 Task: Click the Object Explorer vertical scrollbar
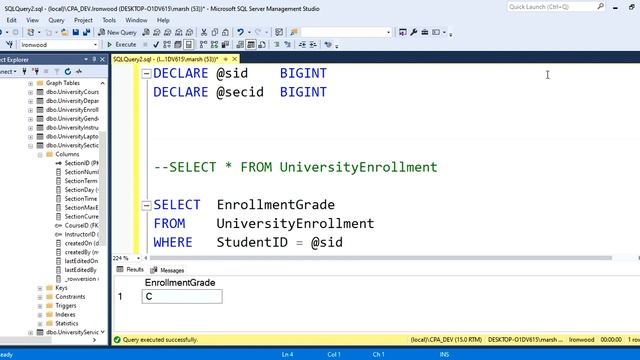pos(102,188)
